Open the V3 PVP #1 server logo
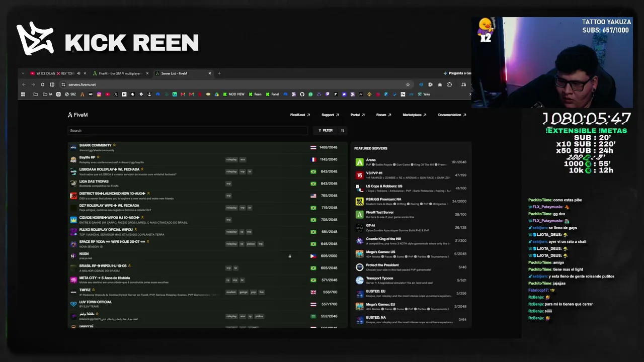Viewport: 644px width, 362px height. click(359, 175)
